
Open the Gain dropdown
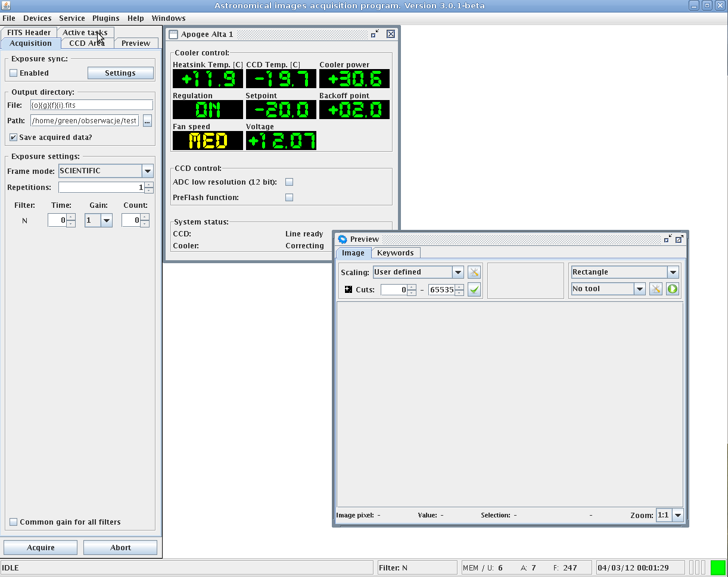(x=107, y=220)
